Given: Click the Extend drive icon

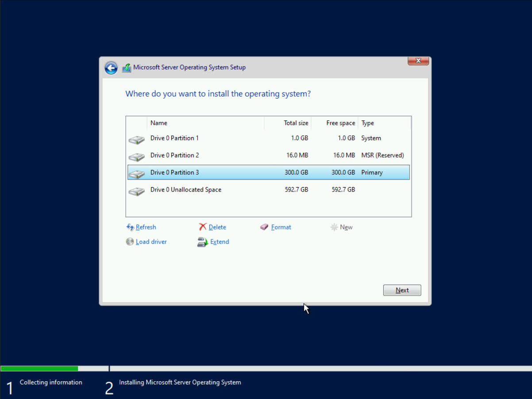Looking at the screenshot, I should [x=202, y=242].
